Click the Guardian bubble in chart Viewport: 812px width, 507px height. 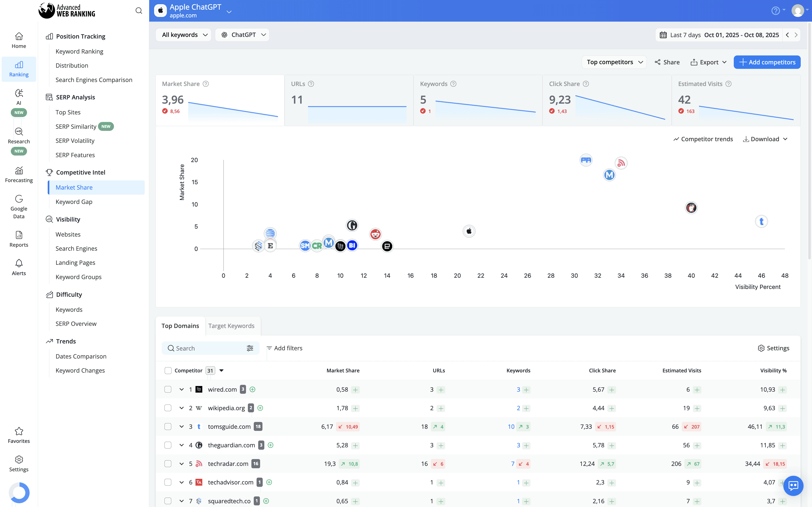pyautogui.click(x=352, y=225)
